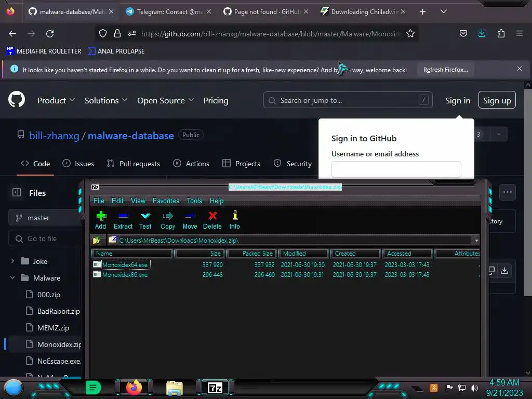
Task: Open the Info tool in 7-Zip
Action: tap(234, 220)
